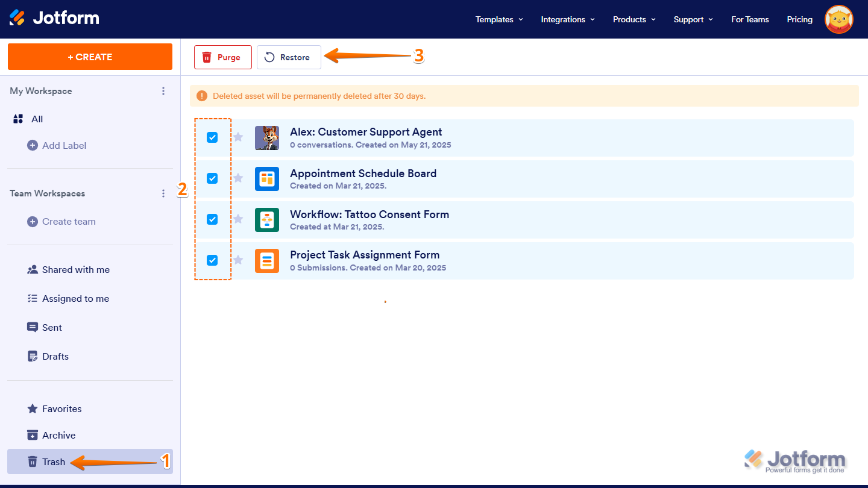The image size is (868, 488).
Task: Open your profile avatar menu
Action: point(839,19)
